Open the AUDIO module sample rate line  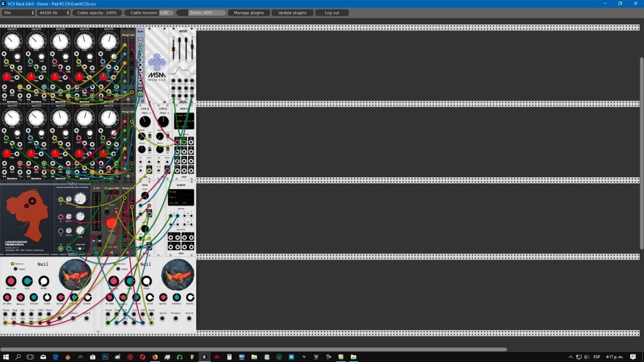[x=175, y=203]
